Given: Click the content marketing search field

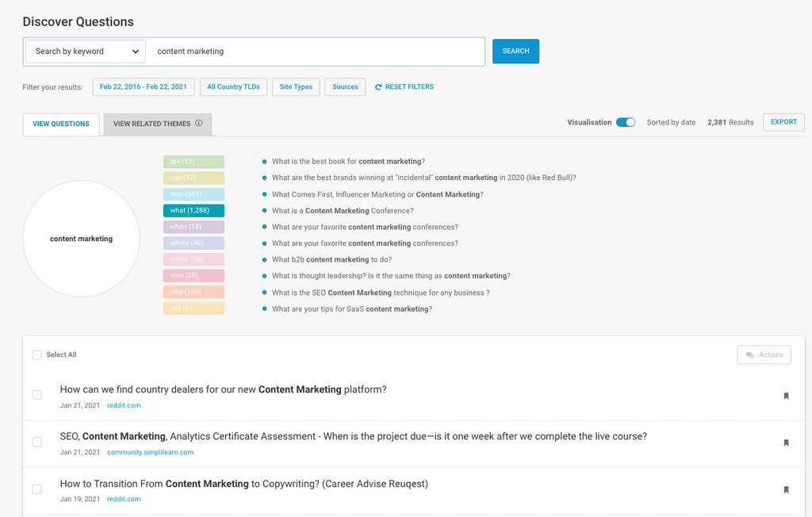Looking at the screenshot, I should click(x=317, y=52).
